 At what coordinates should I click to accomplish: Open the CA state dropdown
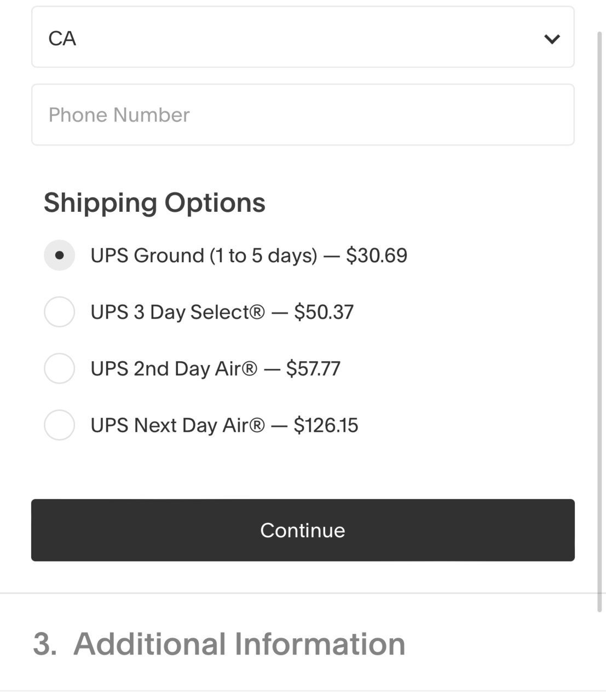(303, 37)
